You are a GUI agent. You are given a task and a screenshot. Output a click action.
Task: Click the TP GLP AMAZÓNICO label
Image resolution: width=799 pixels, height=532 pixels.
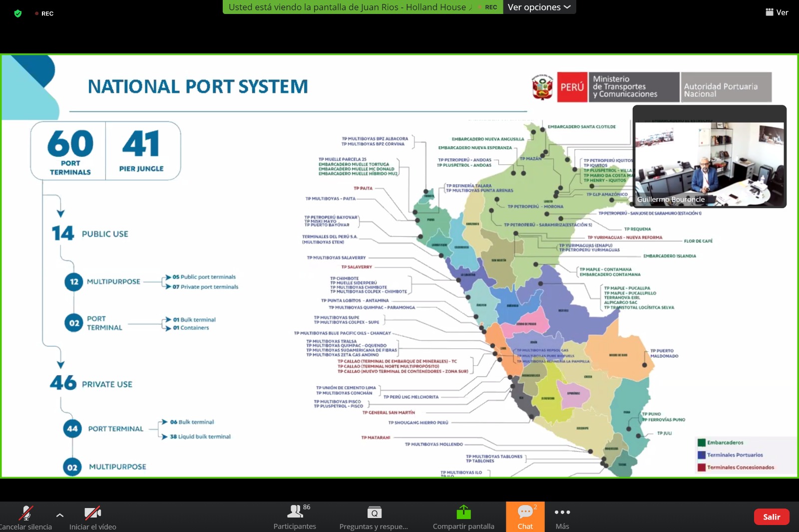tap(607, 195)
